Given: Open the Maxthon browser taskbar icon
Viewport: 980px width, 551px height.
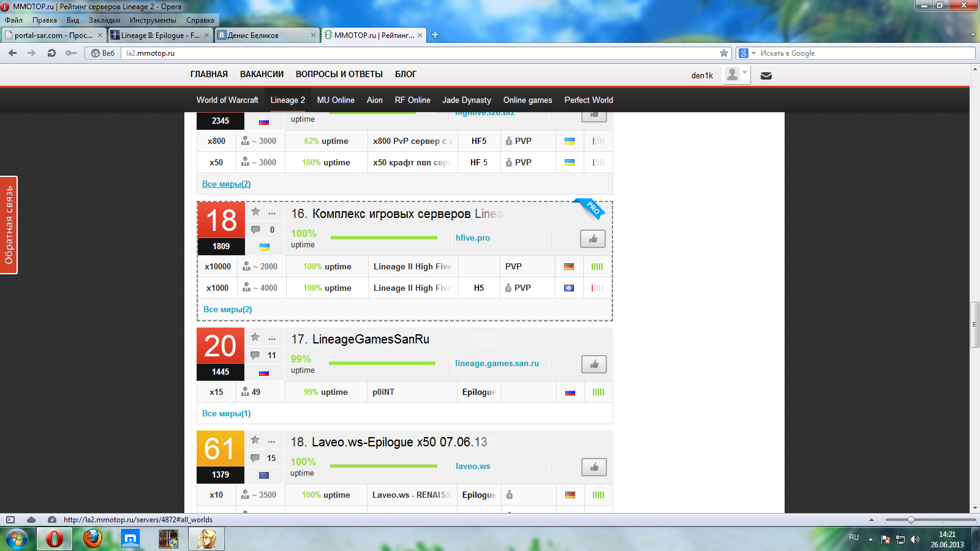Looking at the screenshot, I should pos(130,539).
